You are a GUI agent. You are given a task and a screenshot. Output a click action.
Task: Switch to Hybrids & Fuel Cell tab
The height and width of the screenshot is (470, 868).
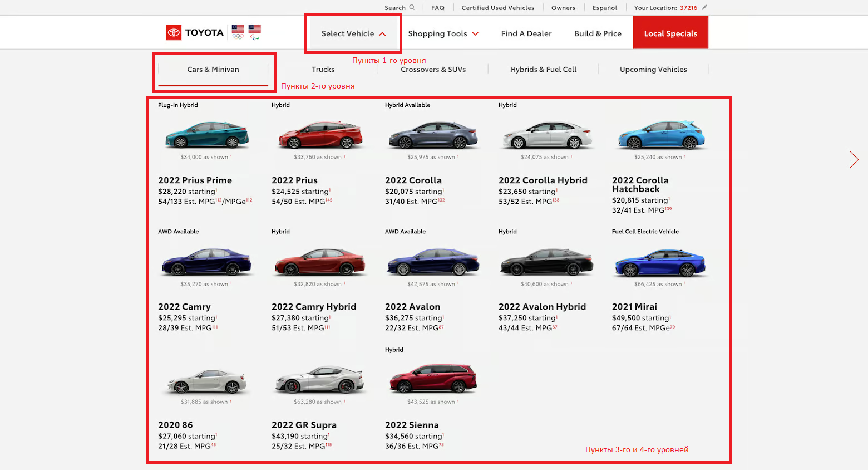[x=543, y=70]
